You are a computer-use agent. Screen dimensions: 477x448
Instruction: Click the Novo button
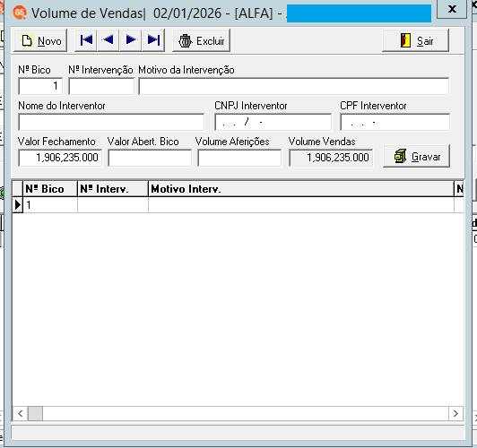click(40, 40)
